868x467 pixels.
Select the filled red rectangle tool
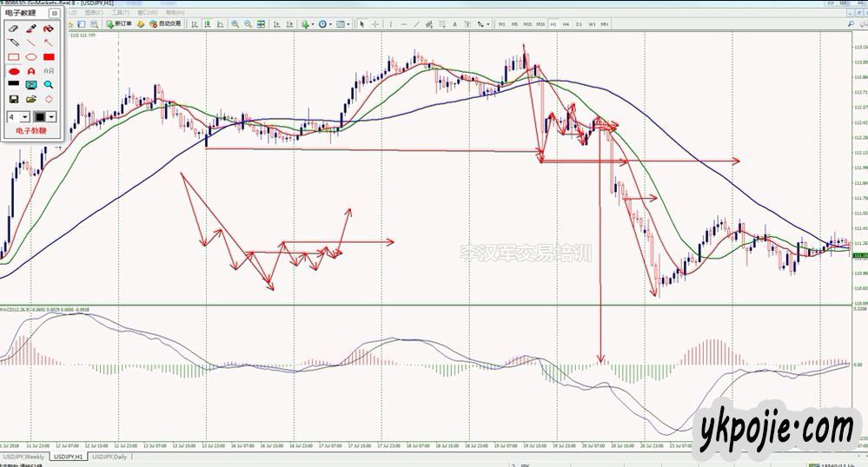pos(49,56)
